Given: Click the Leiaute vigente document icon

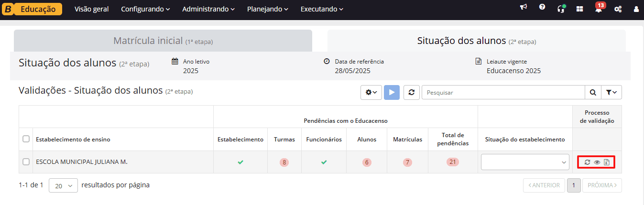Looking at the screenshot, I should click(478, 61).
